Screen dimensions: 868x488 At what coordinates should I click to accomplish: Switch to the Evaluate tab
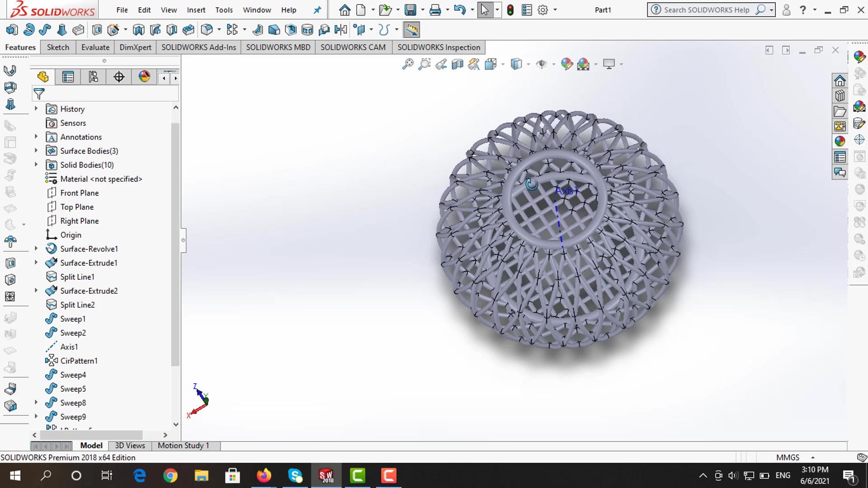click(95, 47)
